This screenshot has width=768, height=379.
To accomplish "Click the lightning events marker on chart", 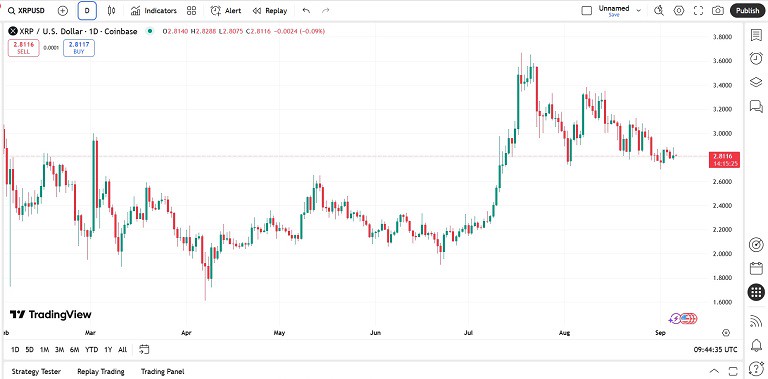I will click(x=676, y=319).
